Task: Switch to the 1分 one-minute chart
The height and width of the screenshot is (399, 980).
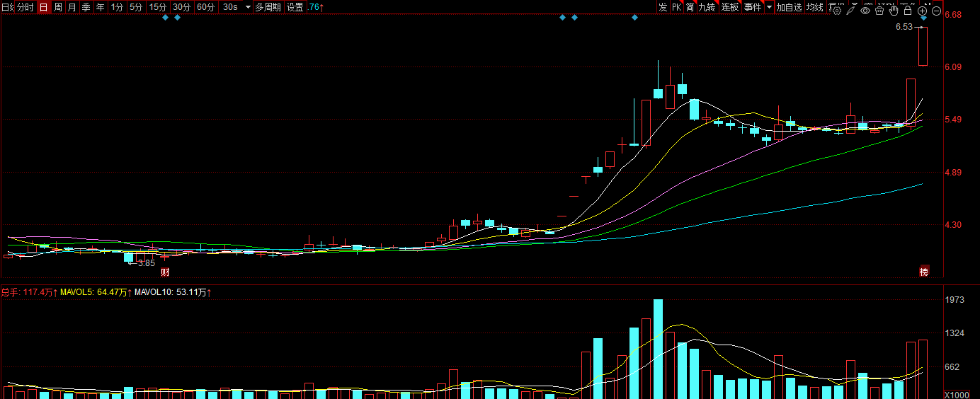Action: (117, 7)
